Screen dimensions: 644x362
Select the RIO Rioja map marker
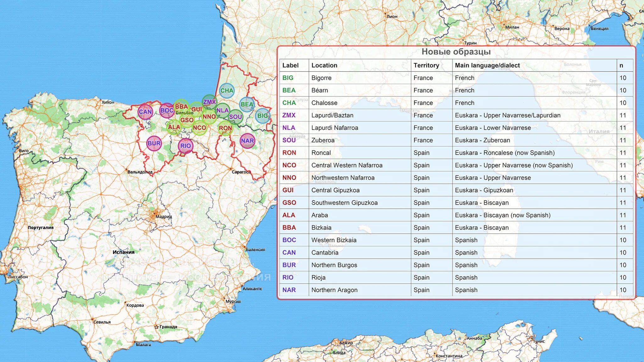(x=186, y=146)
